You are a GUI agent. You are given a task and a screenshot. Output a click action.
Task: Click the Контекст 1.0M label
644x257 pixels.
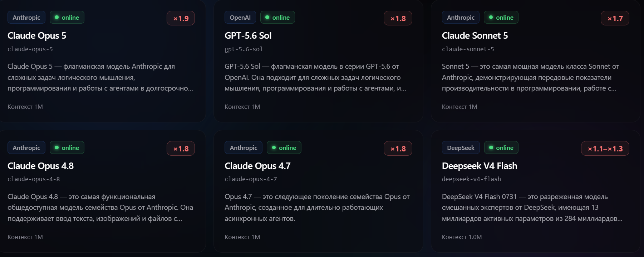point(462,237)
